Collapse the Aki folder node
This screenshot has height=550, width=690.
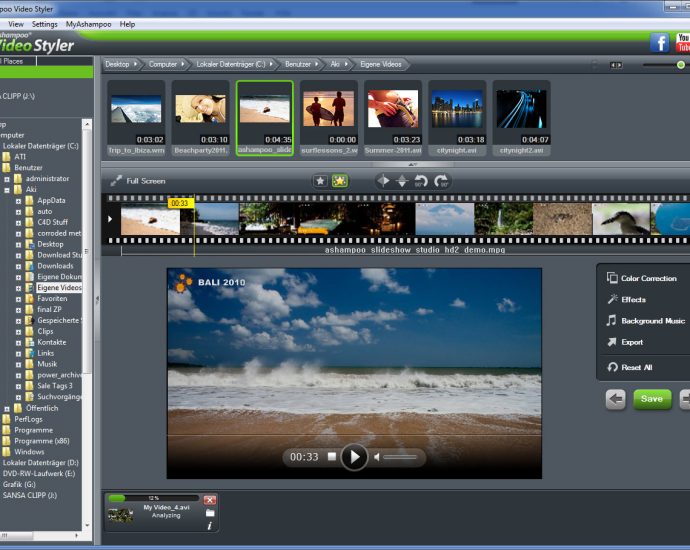(7, 190)
